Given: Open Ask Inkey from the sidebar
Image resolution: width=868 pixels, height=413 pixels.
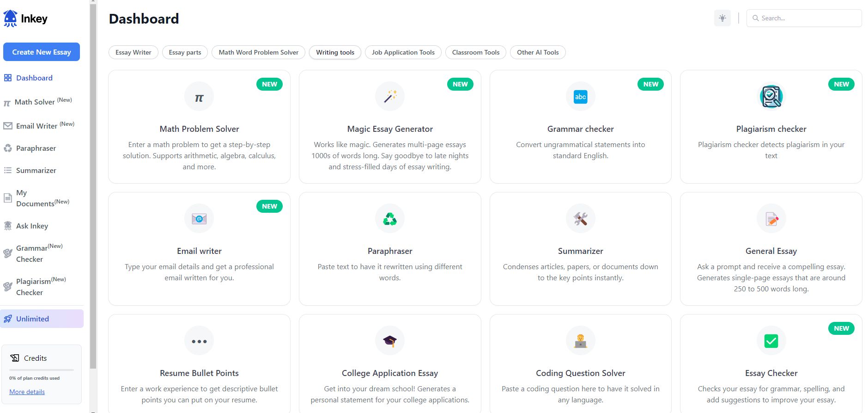Looking at the screenshot, I should pyautogui.click(x=32, y=226).
